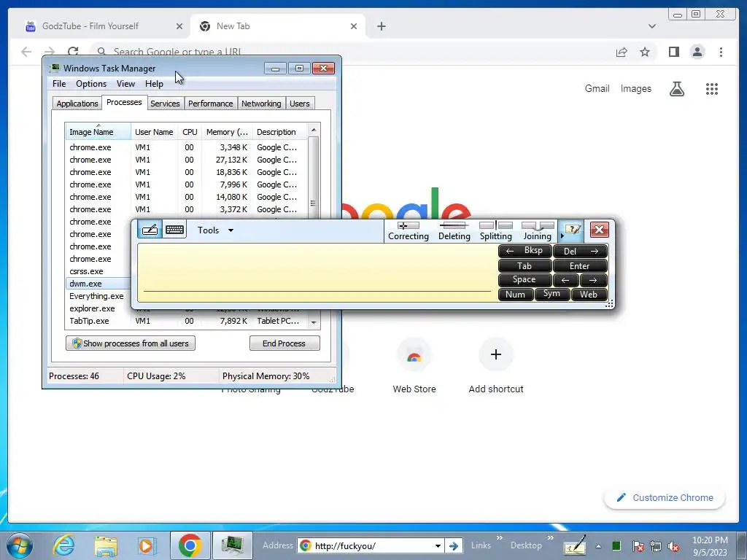
Task: Tap the Bksp key
Action: (525, 251)
